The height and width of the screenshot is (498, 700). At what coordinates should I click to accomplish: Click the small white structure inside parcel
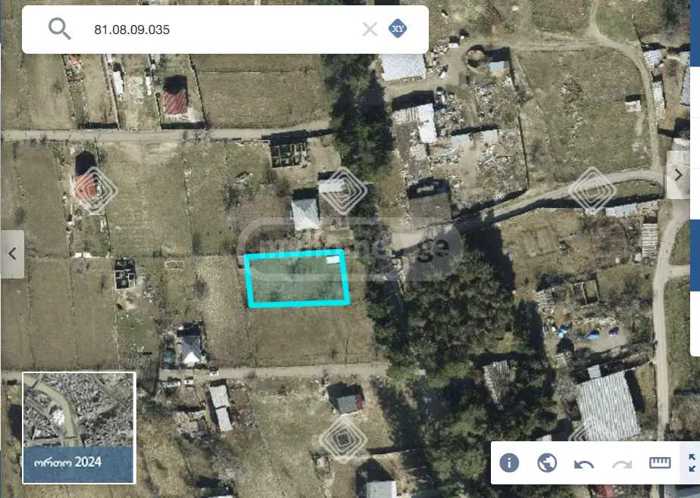[x=333, y=260]
